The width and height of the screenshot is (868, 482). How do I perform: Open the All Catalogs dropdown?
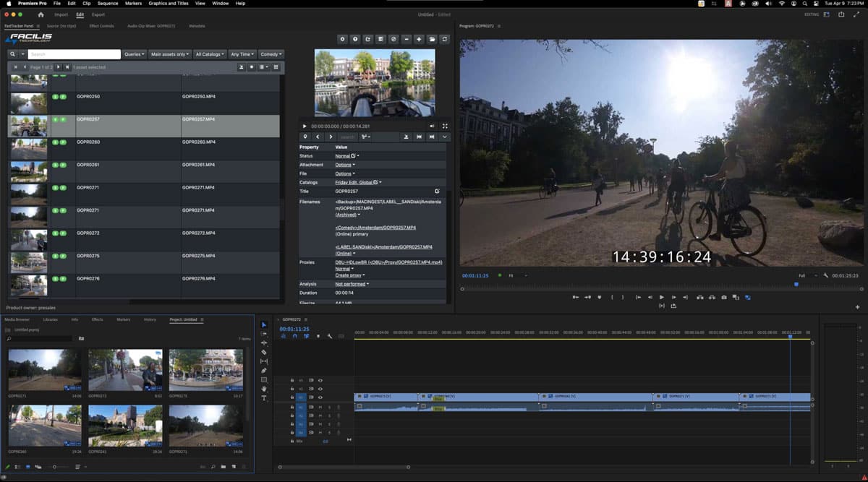click(x=210, y=54)
